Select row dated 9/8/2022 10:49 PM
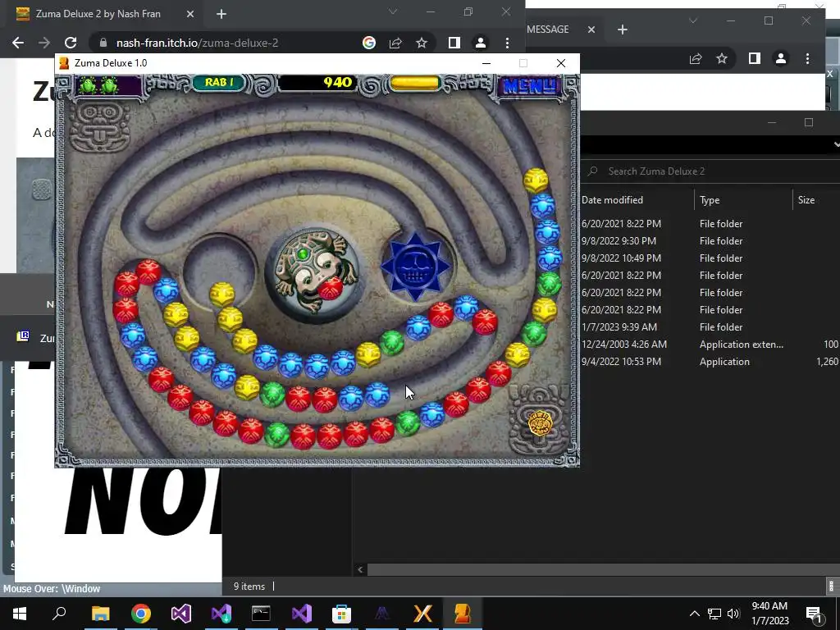The image size is (840, 630). click(710, 258)
